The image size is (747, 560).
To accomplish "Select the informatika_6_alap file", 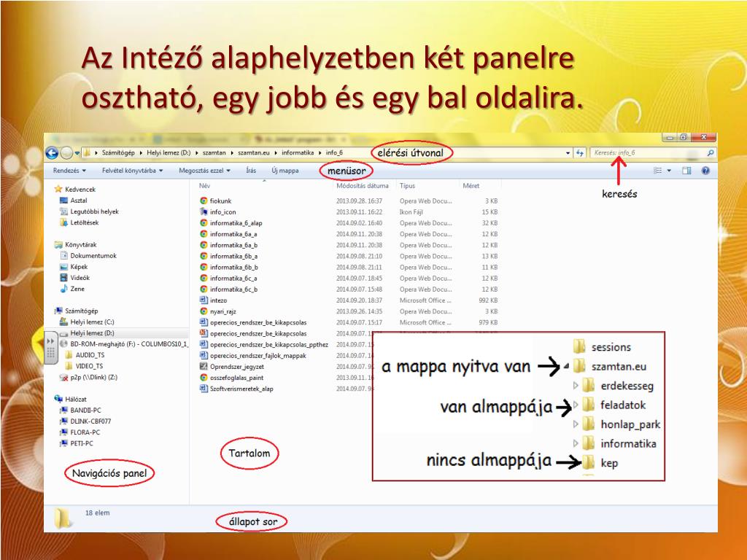I will tap(236, 223).
